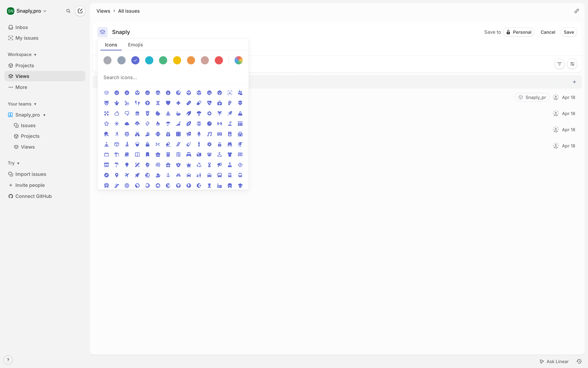Pick the DNA helix icon

click(158, 103)
